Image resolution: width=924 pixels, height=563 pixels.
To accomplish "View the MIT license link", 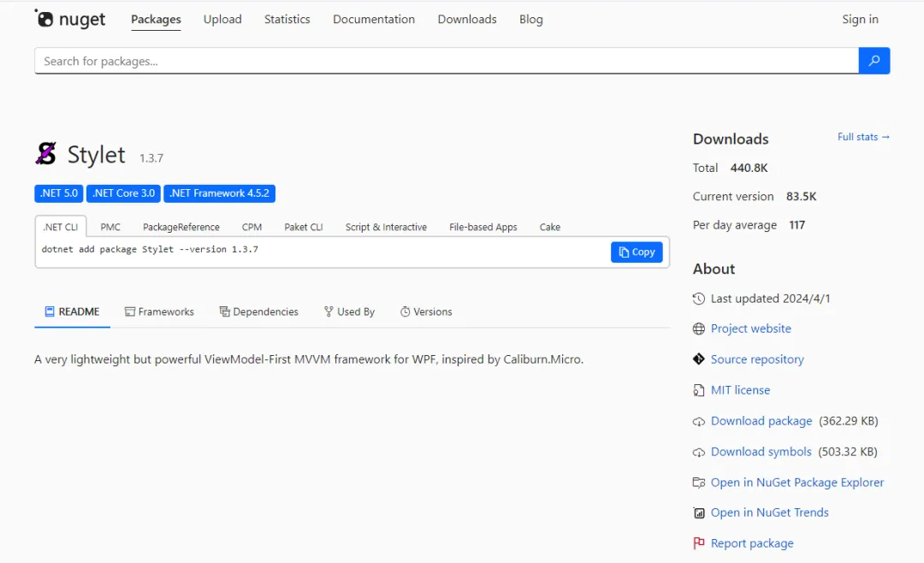I will click(x=740, y=390).
